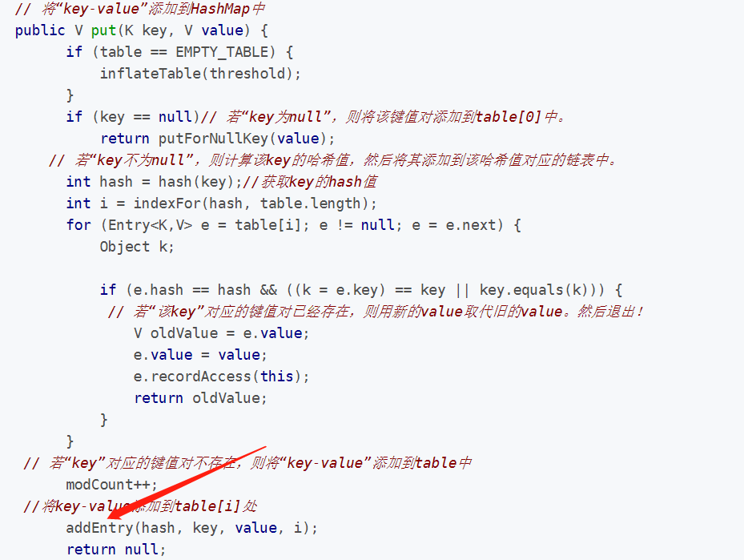Click return oldValue statement
The width and height of the screenshot is (744, 560).
click(x=200, y=398)
